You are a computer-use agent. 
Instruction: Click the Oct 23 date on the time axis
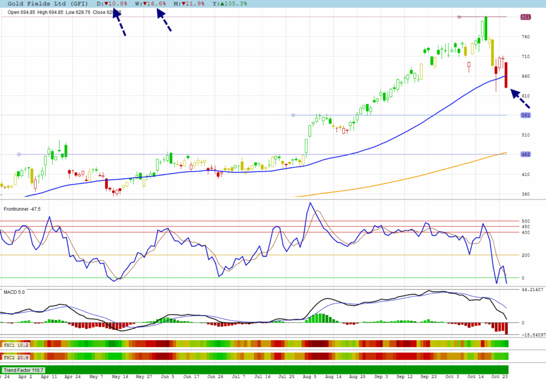(x=498, y=377)
